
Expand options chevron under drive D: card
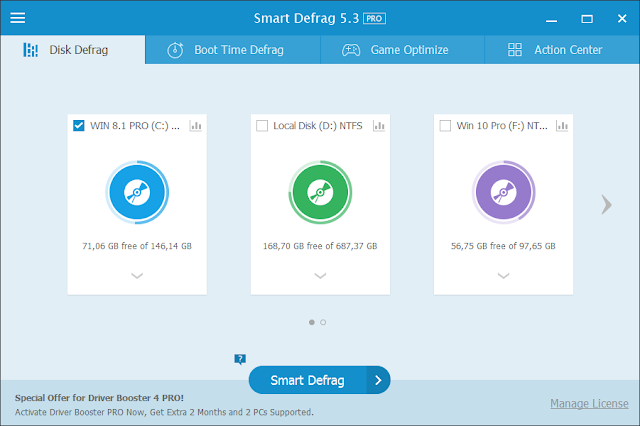click(320, 276)
